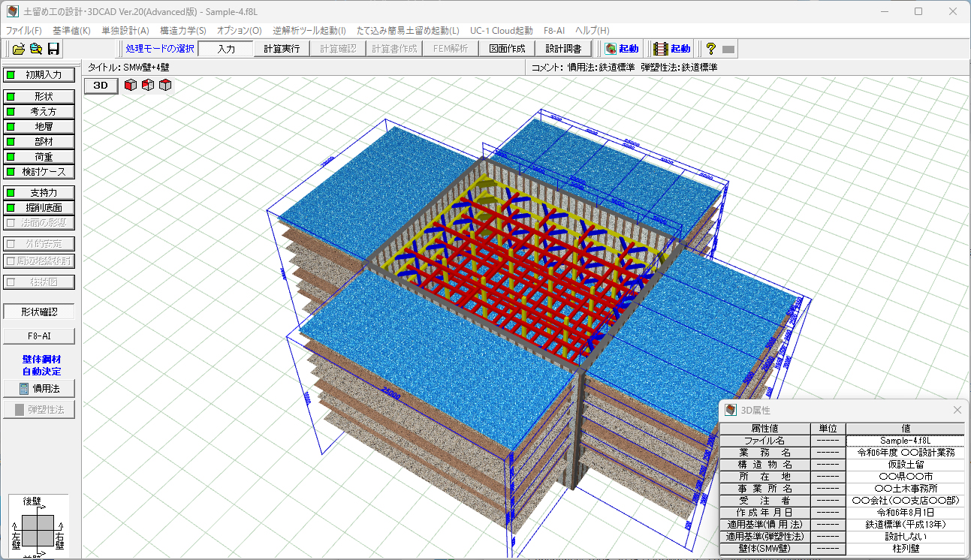Image resolution: width=971 pixels, height=560 pixels.
Task: Select the value ○○土木事務所
Action: [x=905, y=489]
